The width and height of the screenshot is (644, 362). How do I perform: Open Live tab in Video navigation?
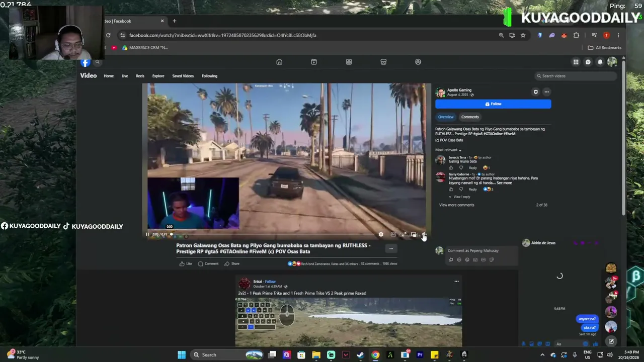[125, 76]
